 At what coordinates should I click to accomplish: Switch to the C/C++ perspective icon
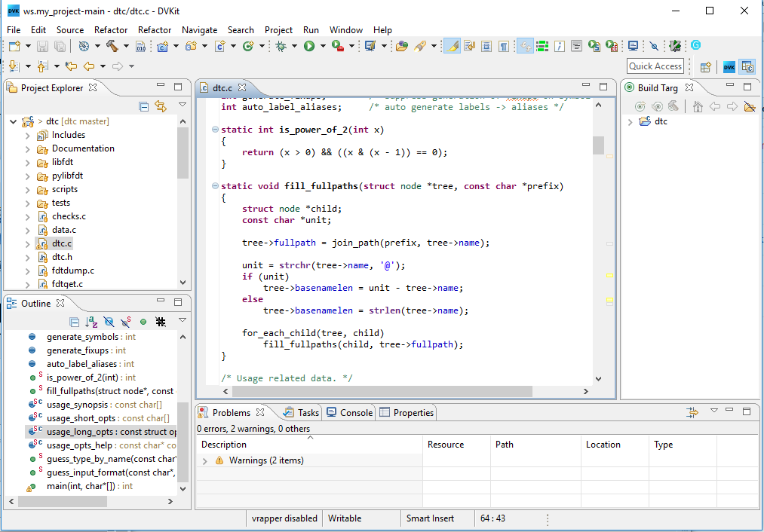coord(747,66)
